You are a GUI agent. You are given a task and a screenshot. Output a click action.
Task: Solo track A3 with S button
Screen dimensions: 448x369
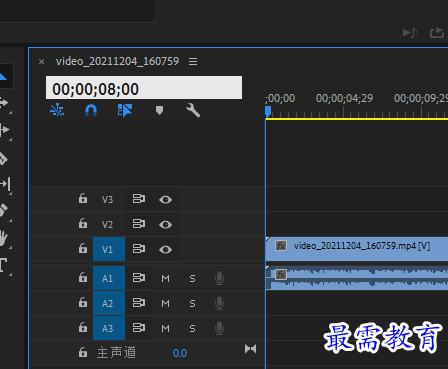[192, 328]
